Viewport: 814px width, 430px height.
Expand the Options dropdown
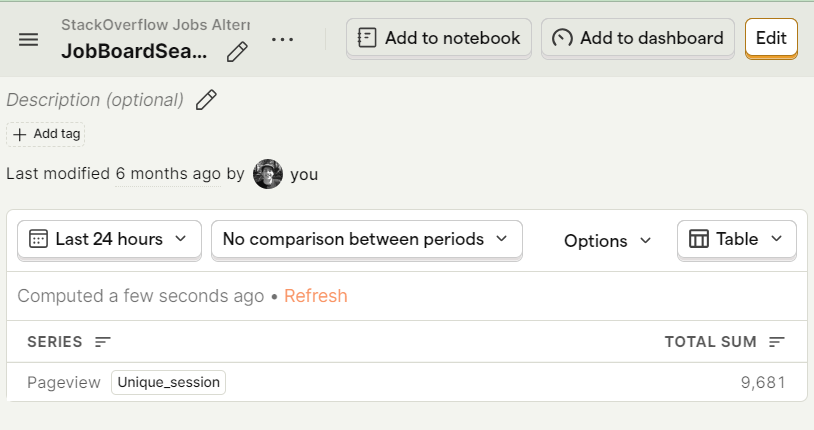pos(607,241)
